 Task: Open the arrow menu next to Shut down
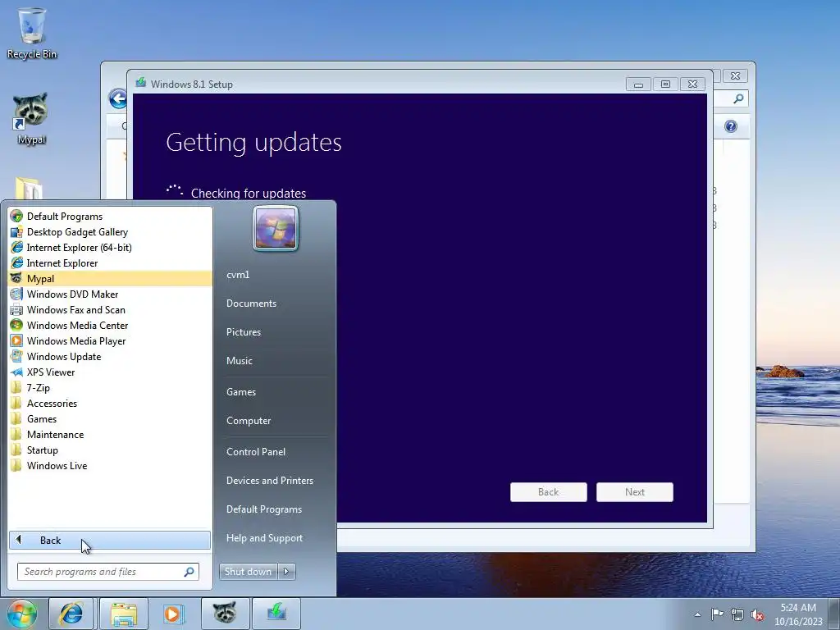[286, 572]
